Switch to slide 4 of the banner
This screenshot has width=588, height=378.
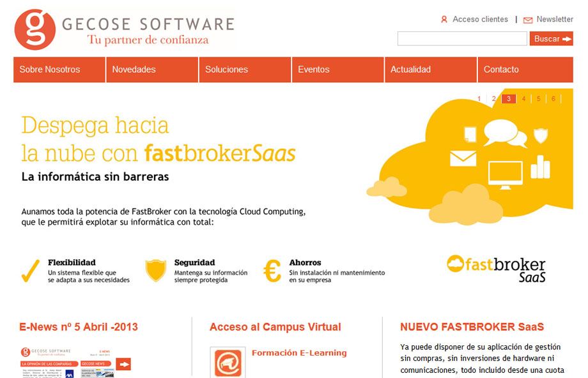tap(523, 99)
